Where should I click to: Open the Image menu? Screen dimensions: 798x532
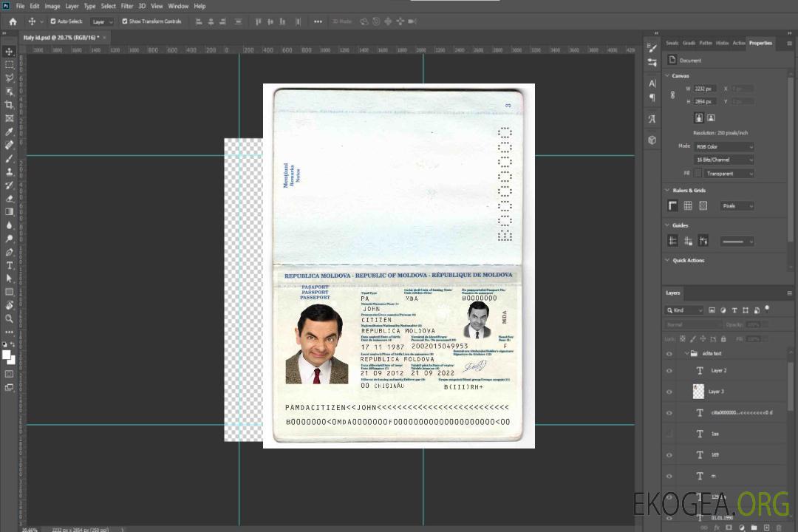[x=52, y=6]
